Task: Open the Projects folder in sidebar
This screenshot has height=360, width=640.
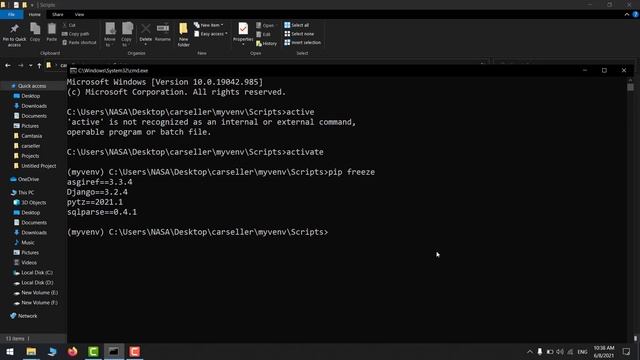Action: (x=26, y=156)
